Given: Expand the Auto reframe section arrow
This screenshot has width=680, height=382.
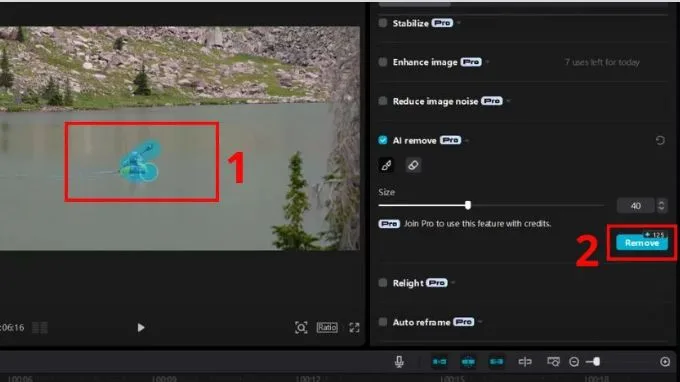Looking at the screenshot, I should [480, 322].
